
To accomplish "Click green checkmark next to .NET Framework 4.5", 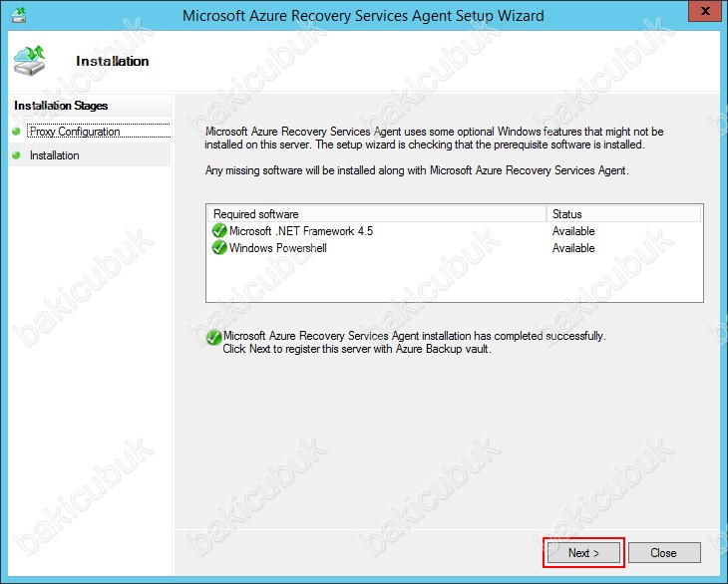I will (219, 230).
